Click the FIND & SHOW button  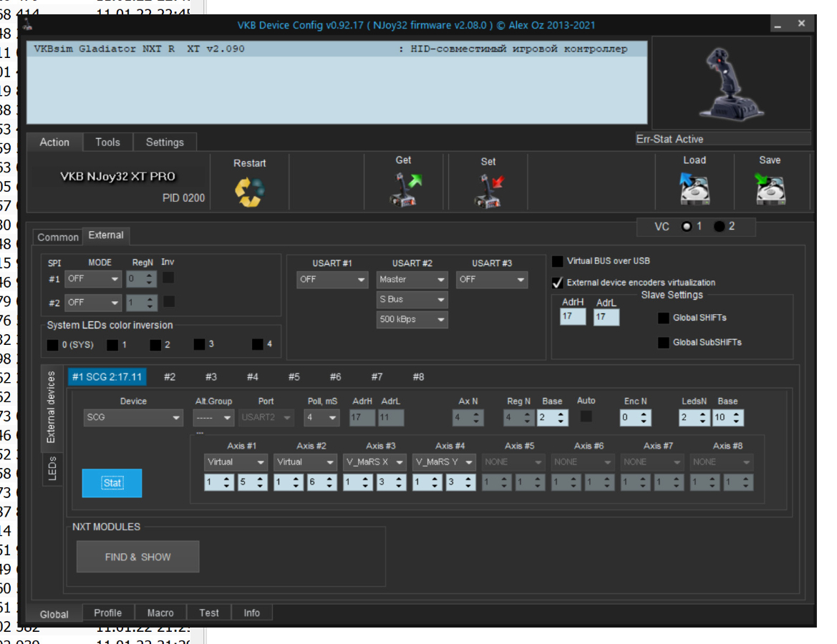[137, 557]
